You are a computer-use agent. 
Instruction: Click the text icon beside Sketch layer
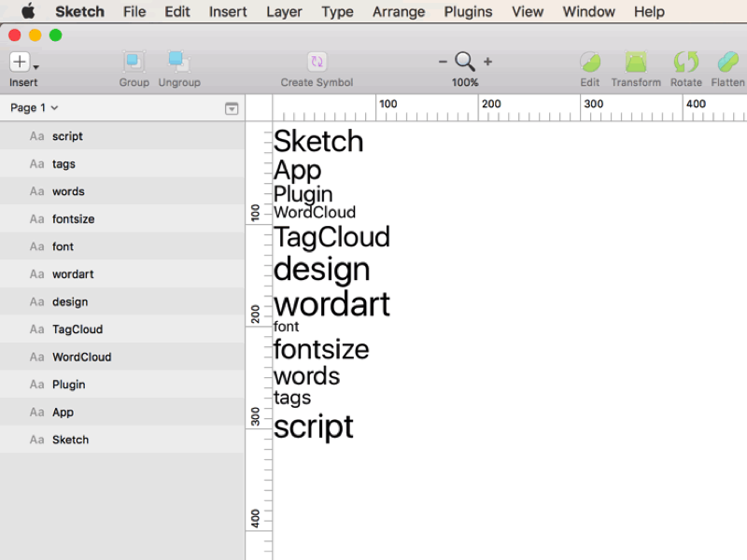point(36,440)
